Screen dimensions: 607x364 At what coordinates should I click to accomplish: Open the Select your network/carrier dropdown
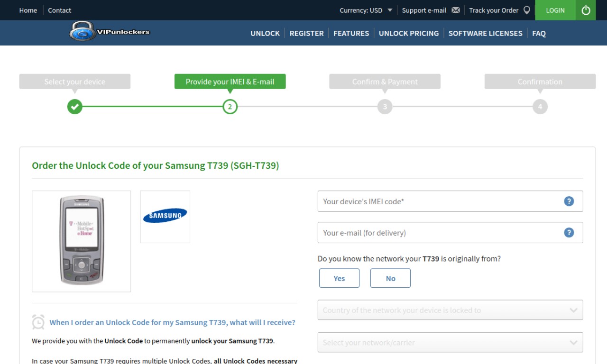coord(451,342)
